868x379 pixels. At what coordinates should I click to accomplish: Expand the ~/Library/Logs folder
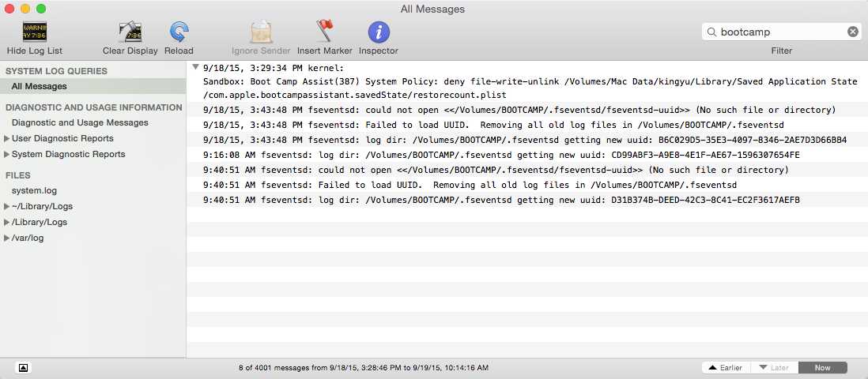click(7, 207)
